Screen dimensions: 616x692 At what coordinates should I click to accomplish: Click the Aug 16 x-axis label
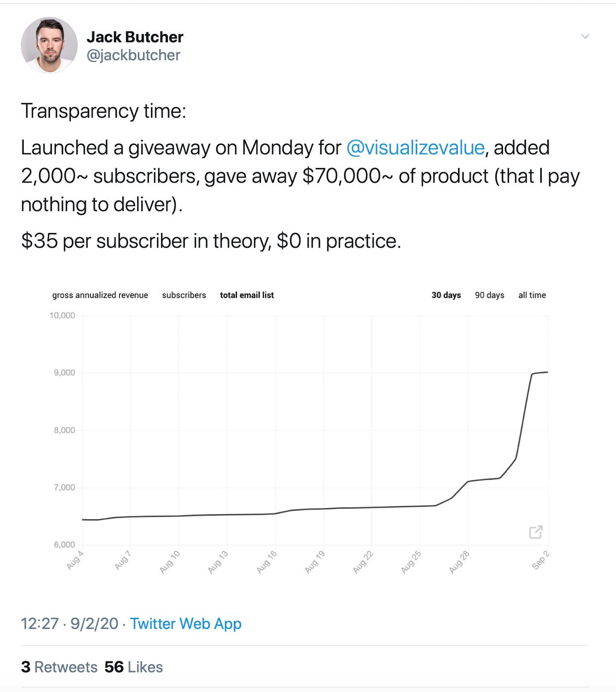click(266, 562)
